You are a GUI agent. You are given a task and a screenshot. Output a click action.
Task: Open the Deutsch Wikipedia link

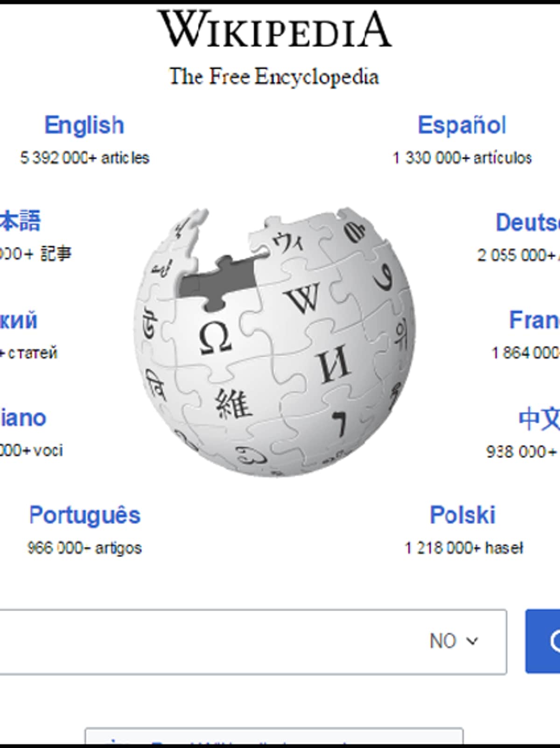(x=528, y=223)
